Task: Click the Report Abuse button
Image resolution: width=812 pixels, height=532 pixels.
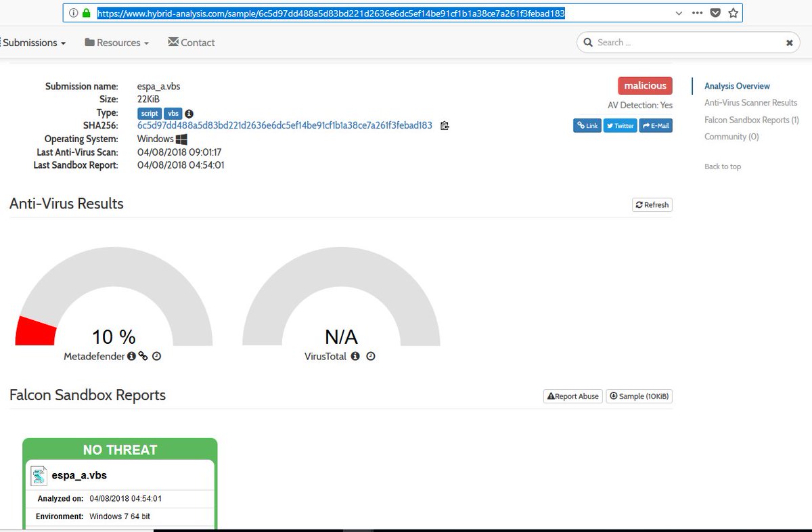Action: coord(572,396)
